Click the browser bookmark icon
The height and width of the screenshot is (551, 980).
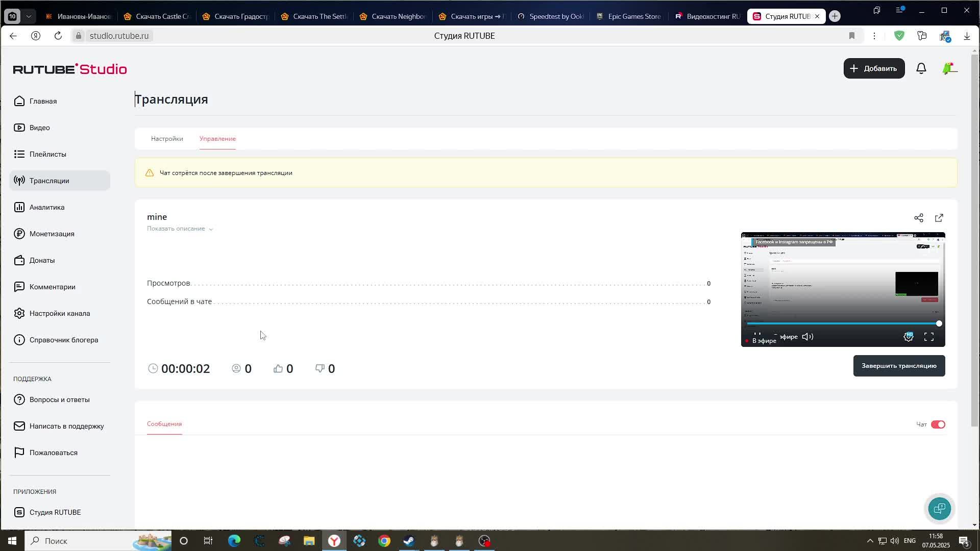click(x=851, y=36)
